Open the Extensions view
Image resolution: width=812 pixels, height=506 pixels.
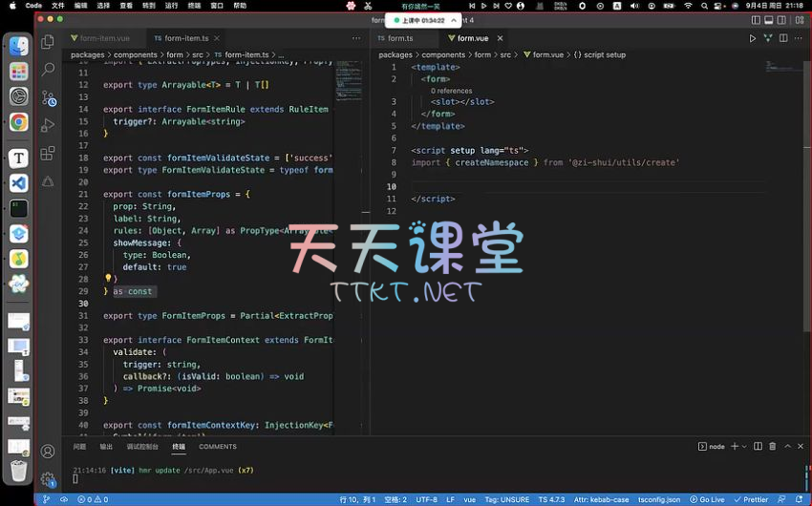(x=48, y=153)
